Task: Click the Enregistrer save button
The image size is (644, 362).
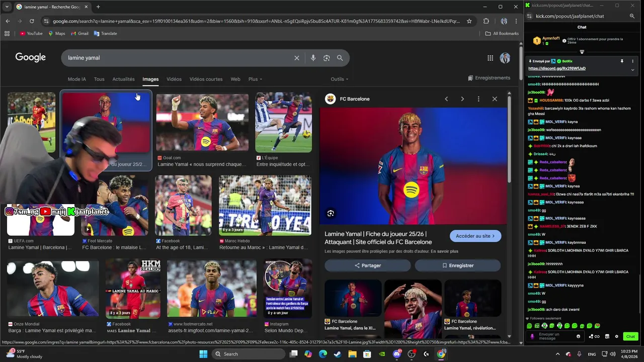Action: click(458, 265)
